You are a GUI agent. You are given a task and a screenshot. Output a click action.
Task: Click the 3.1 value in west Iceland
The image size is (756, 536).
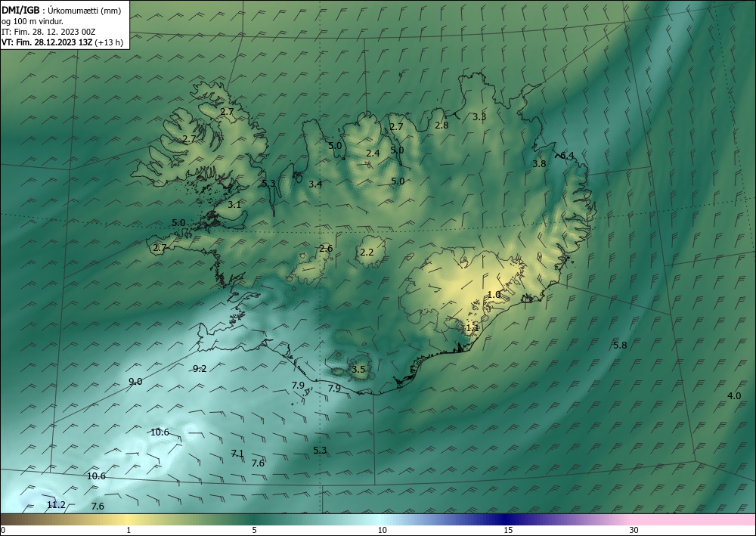tap(234, 204)
